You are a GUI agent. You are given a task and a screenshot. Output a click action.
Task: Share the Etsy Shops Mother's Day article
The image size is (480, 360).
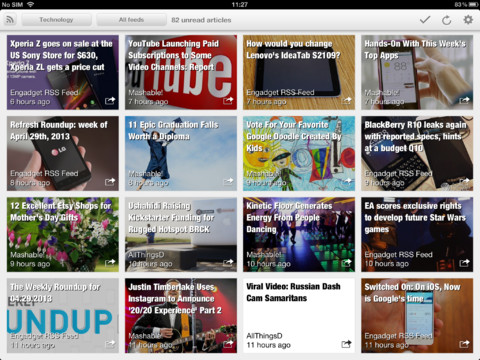pyautogui.click(x=110, y=263)
